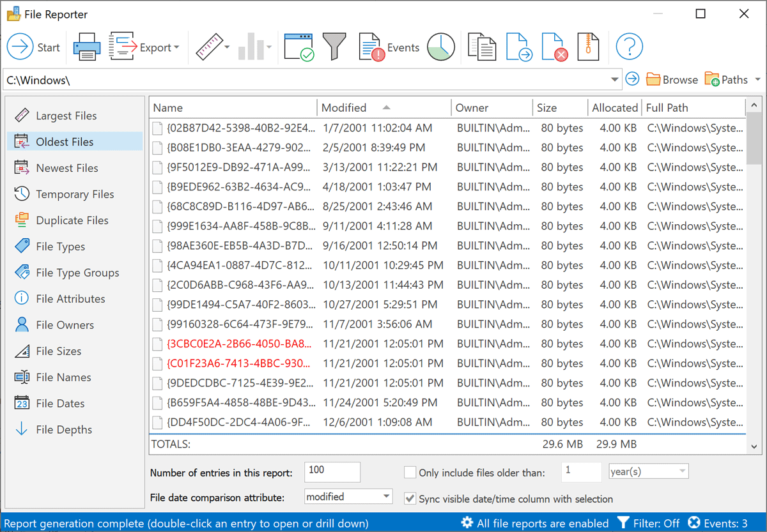Image resolution: width=767 pixels, height=532 pixels.
Task: Open the File Depths report
Action: [75, 430]
